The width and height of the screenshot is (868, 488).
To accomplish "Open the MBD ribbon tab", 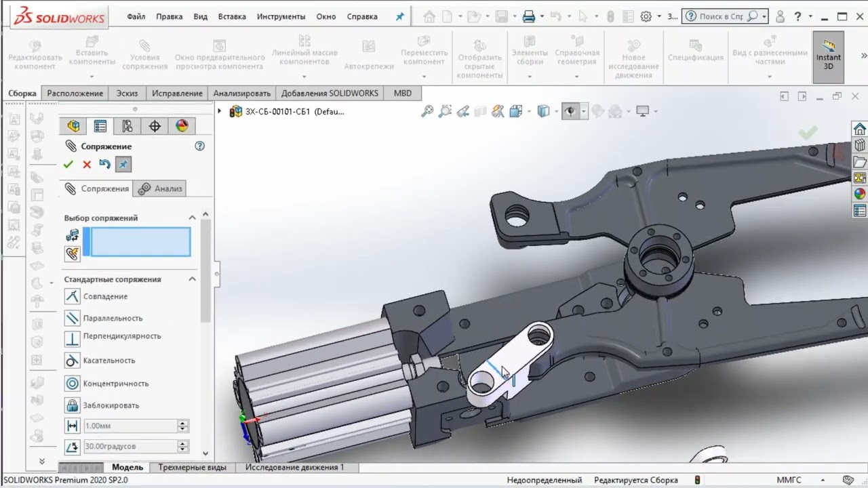I will (x=403, y=93).
